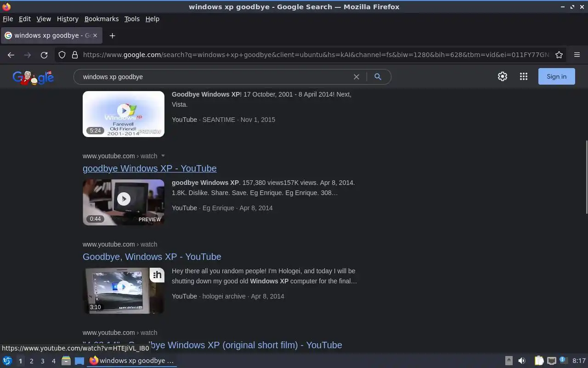Expand options arrow next to youtube.com › watch
This screenshot has height=368, width=588.
(163, 156)
